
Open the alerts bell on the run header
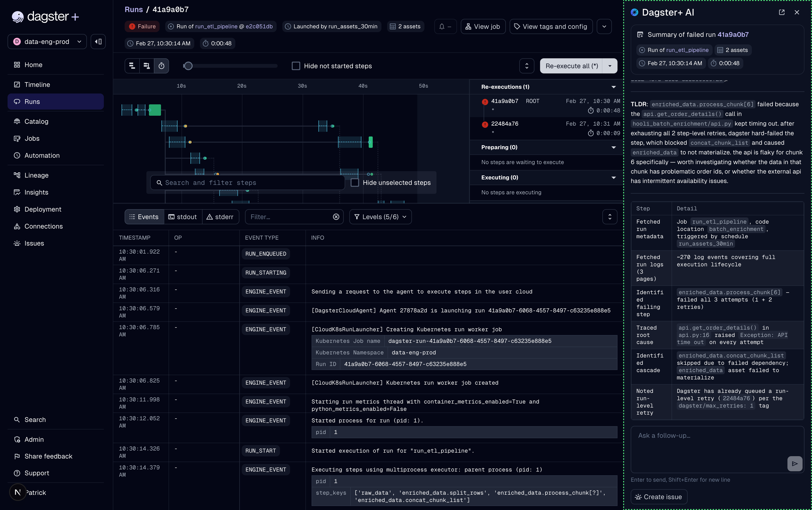(x=445, y=26)
